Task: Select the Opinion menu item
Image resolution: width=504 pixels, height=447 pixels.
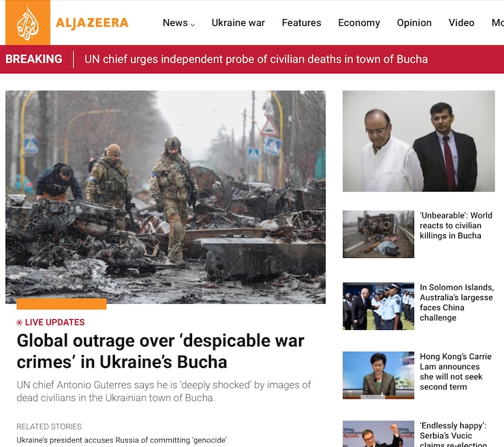Action: [x=414, y=23]
